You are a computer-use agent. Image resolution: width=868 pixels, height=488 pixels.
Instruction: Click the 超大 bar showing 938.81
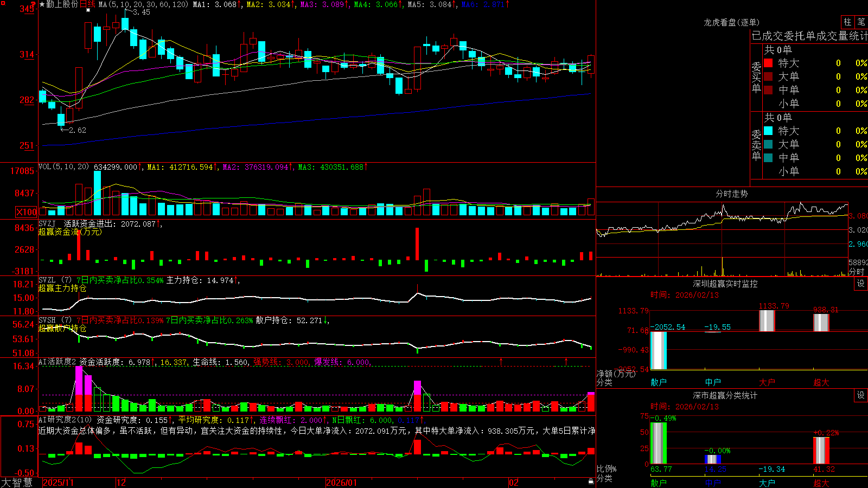pos(821,323)
